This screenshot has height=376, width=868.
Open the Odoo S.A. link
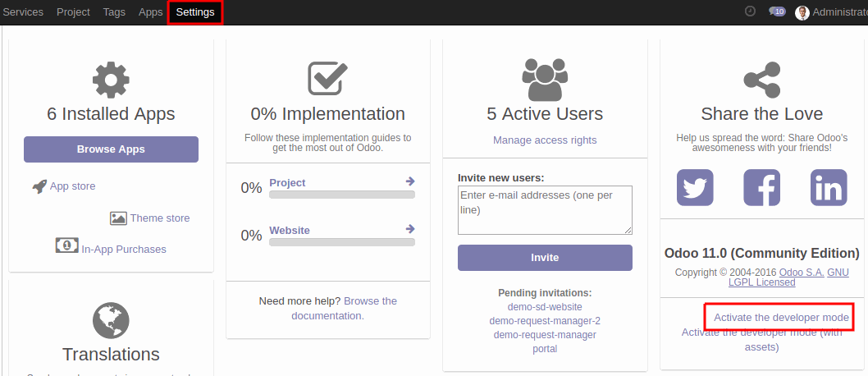pos(802,273)
